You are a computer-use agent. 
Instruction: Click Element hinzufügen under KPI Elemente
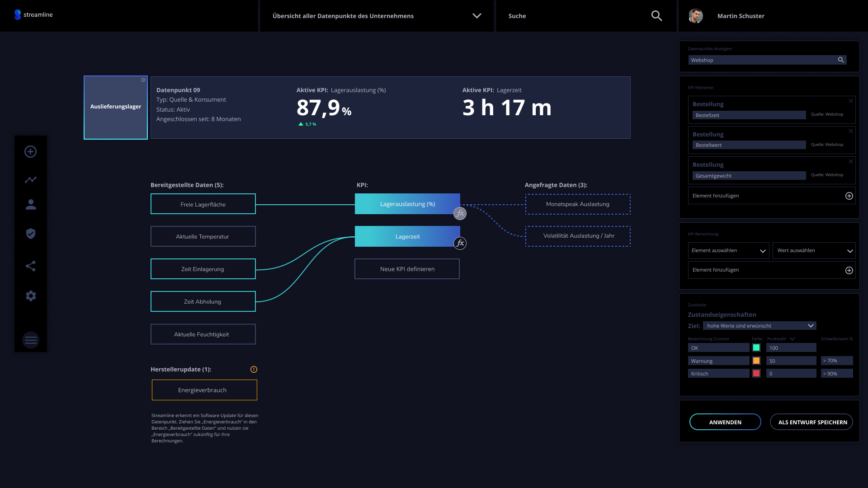[x=772, y=196]
